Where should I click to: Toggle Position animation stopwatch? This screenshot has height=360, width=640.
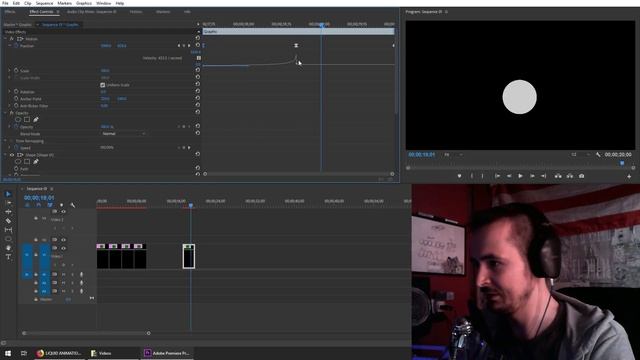pos(16,46)
